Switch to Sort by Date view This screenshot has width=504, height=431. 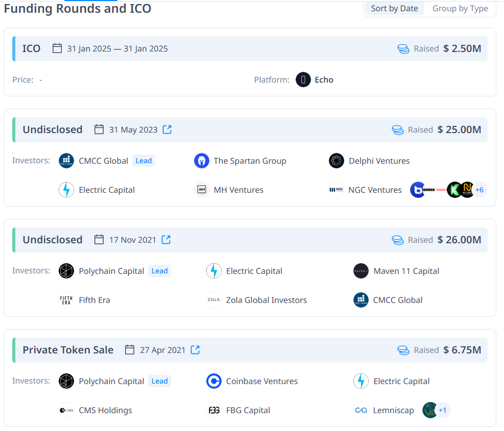(x=394, y=8)
